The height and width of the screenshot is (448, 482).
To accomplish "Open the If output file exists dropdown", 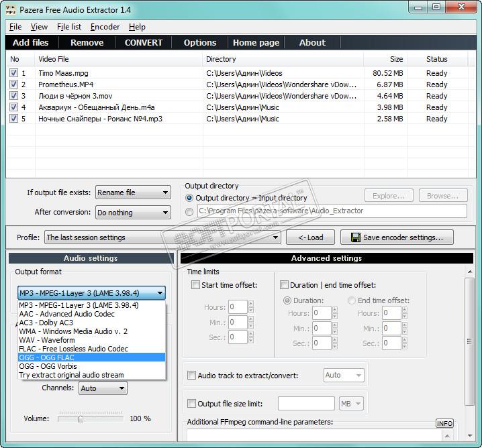I will point(133,192).
